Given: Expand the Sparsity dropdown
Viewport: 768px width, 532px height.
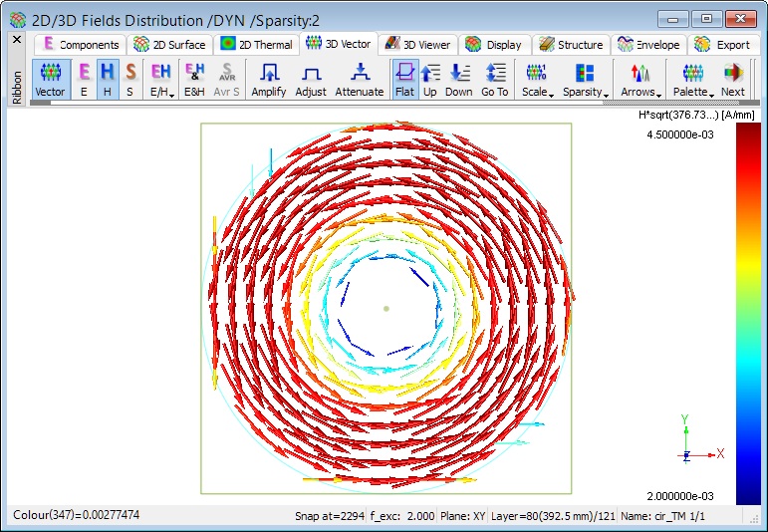Looking at the screenshot, I should point(584,79).
